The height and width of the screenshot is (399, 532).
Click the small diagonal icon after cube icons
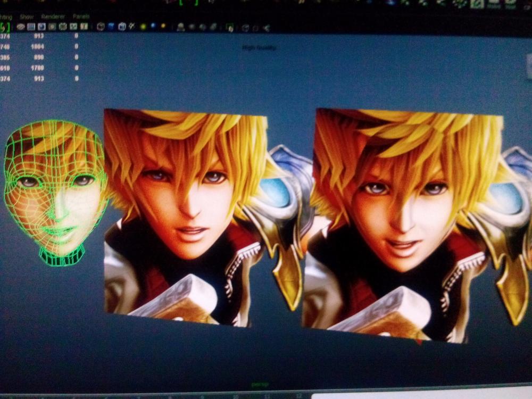(132, 26)
